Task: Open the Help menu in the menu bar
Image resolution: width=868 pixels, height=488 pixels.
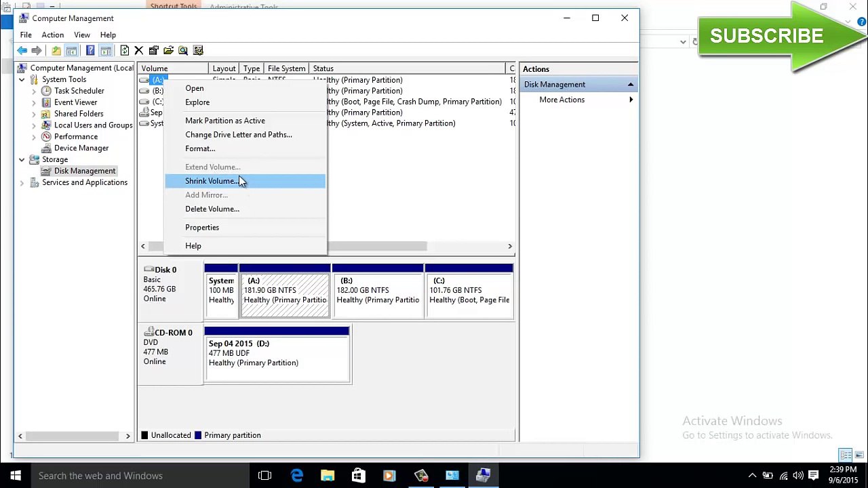Action: tap(108, 35)
